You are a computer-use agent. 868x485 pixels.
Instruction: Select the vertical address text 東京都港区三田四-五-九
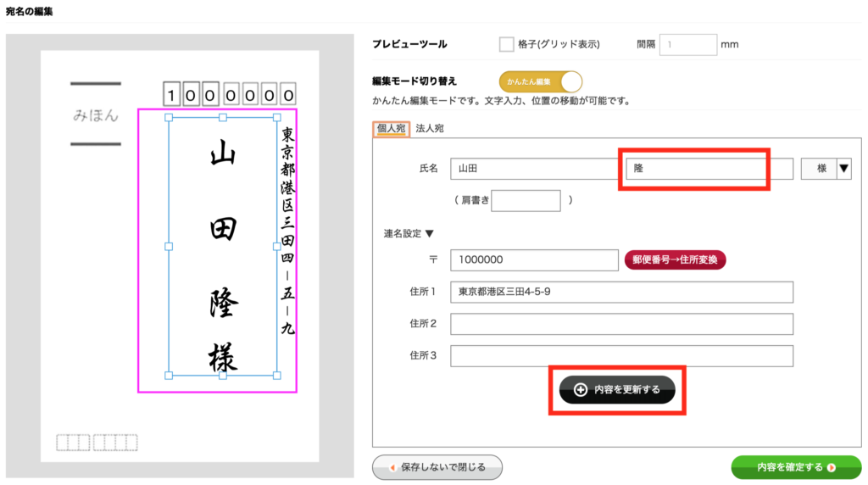pyautogui.click(x=287, y=231)
